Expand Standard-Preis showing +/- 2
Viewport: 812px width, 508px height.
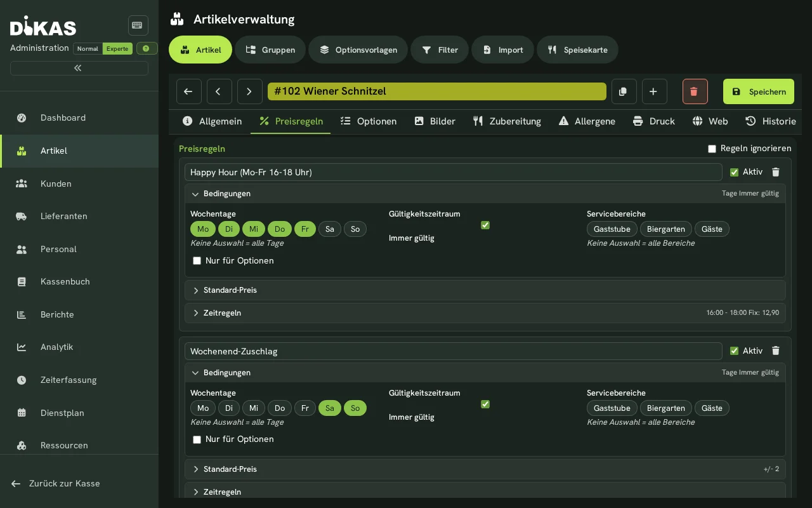click(485, 469)
